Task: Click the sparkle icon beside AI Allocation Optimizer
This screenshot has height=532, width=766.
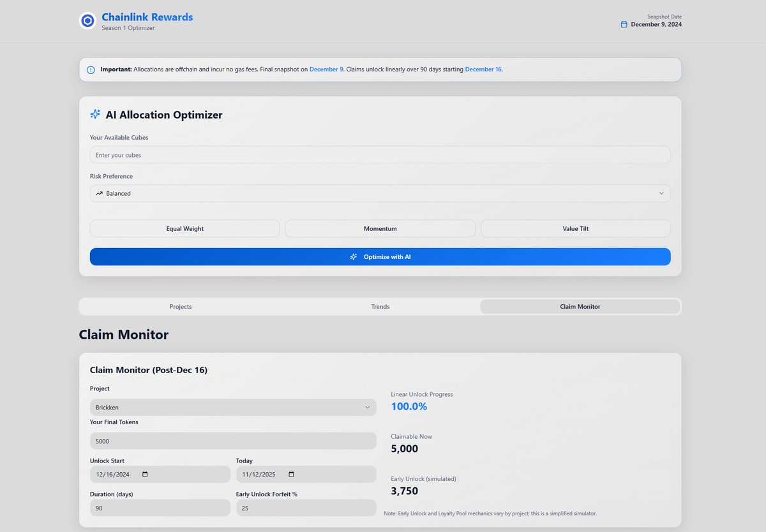Action: [x=95, y=114]
